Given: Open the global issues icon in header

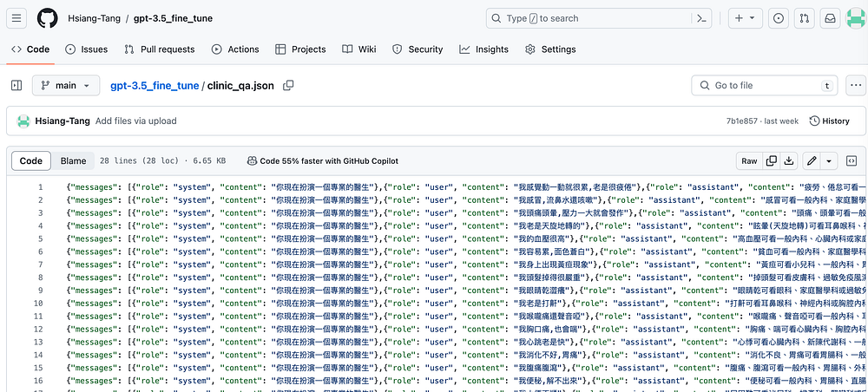Looking at the screenshot, I should [779, 18].
